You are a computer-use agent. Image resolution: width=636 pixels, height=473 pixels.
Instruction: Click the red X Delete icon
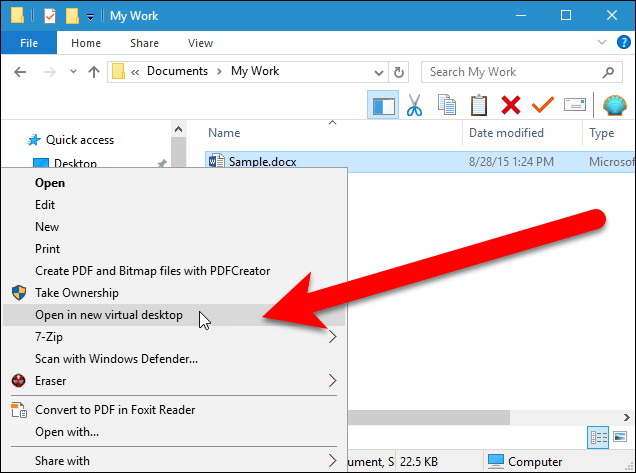(x=511, y=105)
